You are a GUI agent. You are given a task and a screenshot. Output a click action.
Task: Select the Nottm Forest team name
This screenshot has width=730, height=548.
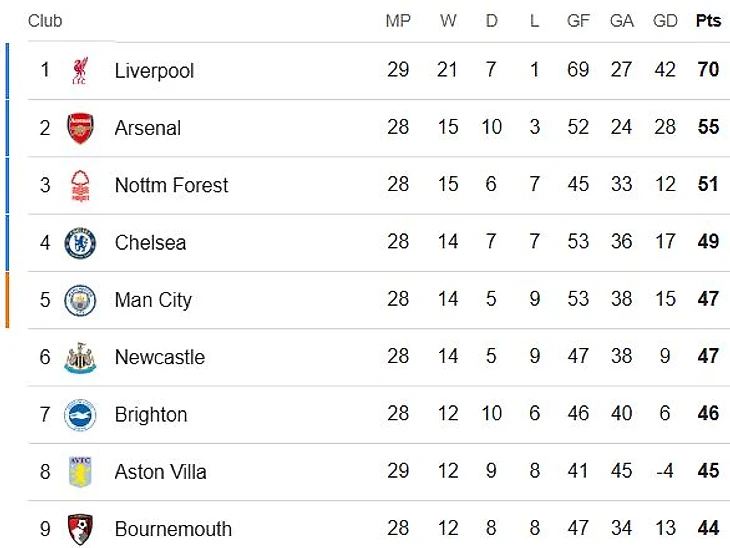(x=171, y=185)
